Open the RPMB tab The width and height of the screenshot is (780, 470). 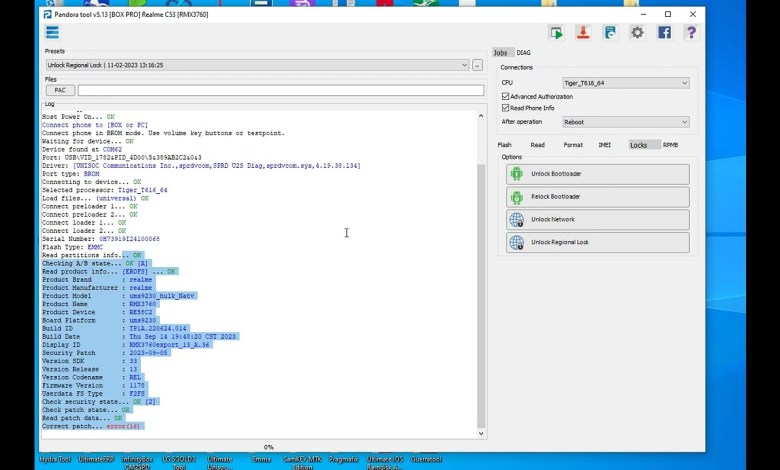(x=670, y=145)
